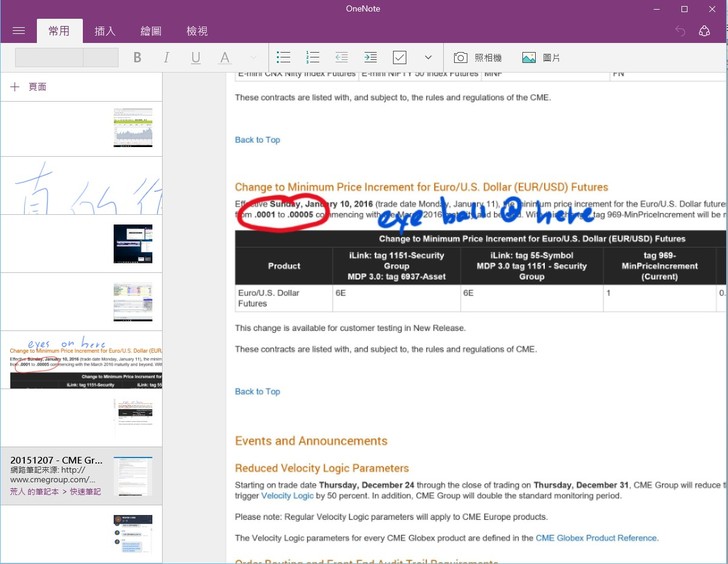Toggle bold formatting

coord(137,58)
